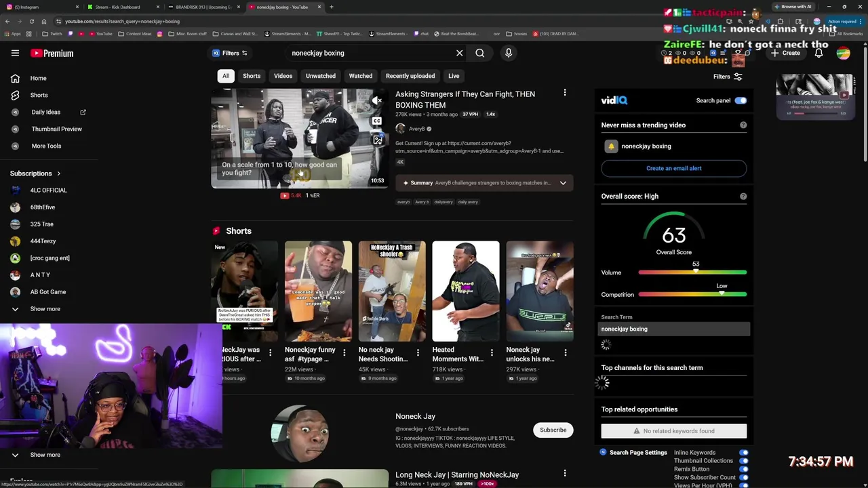Select the Videos filter chip

point(283,76)
